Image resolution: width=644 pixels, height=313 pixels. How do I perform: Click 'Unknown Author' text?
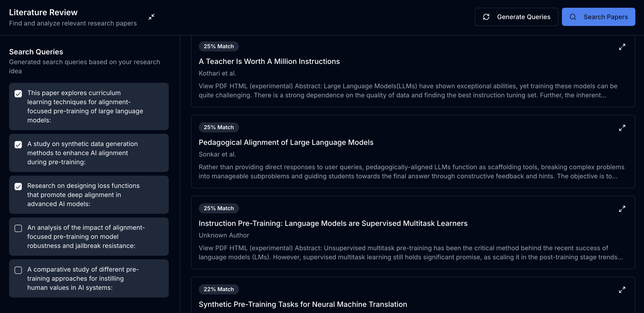click(x=224, y=235)
